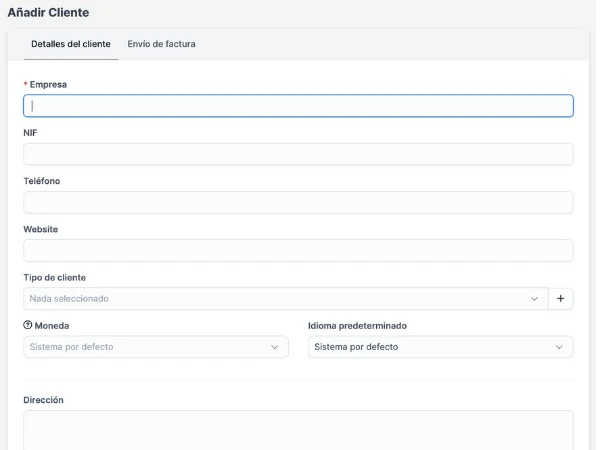Click the Moneda help question-mark icon
Image resolution: width=600 pixels, height=450 pixels.
tap(28, 325)
